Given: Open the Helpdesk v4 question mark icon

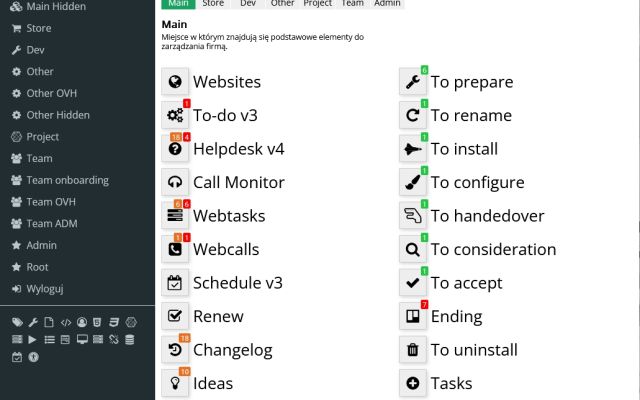Looking at the screenshot, I should (x=175, y=149).
